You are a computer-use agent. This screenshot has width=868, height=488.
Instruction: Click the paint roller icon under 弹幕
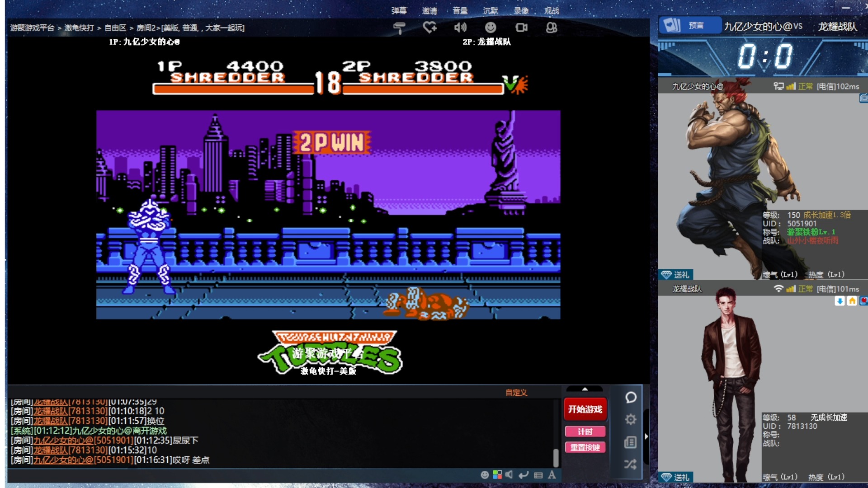399,28
